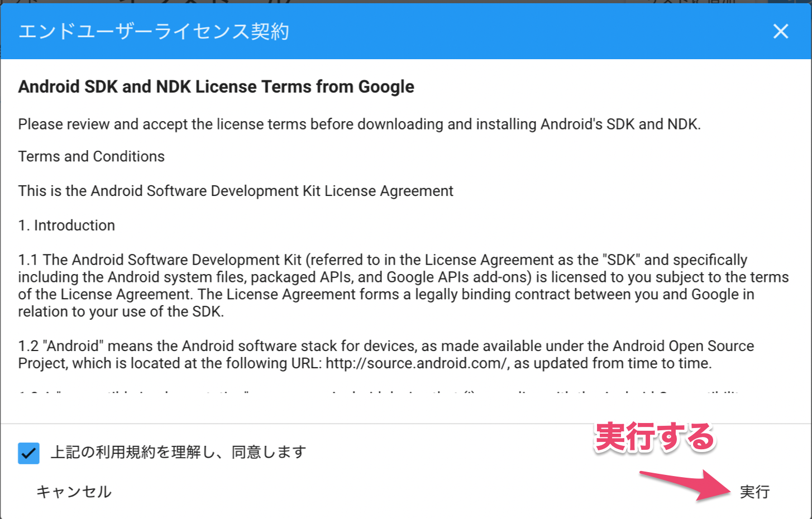Click the dialog title エンドユーザーライセンス契約
This screenshot has width=812, height=519.
pyautogui.click(x=154, y=31)
